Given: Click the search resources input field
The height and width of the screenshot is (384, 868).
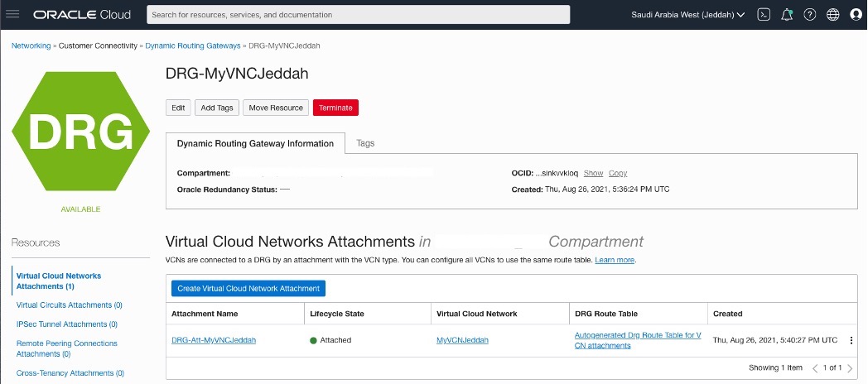Looking at the screenshot, I should coord(358,15).
